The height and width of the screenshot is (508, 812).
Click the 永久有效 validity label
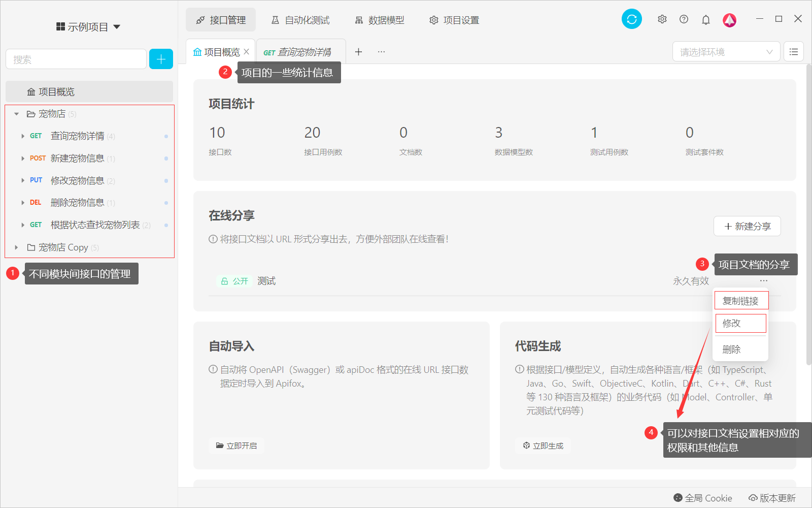(x=691, y=281)
